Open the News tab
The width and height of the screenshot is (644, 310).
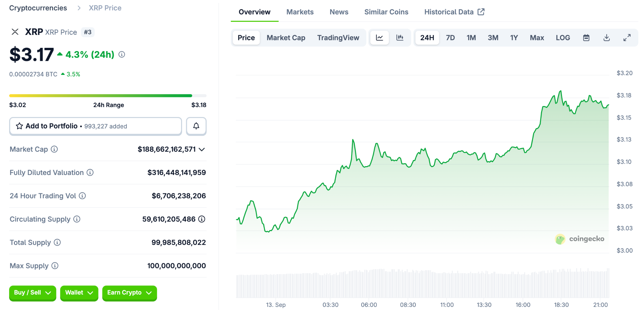click(339, 12)
